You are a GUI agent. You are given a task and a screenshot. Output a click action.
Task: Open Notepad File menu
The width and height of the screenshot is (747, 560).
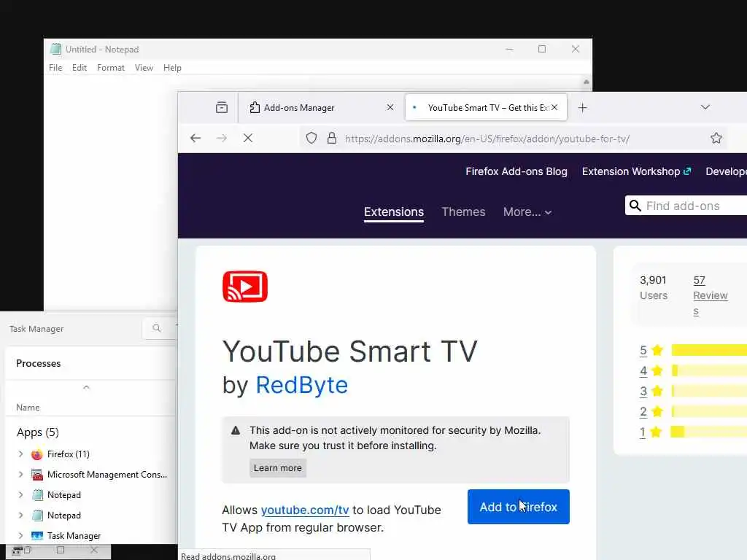pyautogui.click(x=55, y=68)
